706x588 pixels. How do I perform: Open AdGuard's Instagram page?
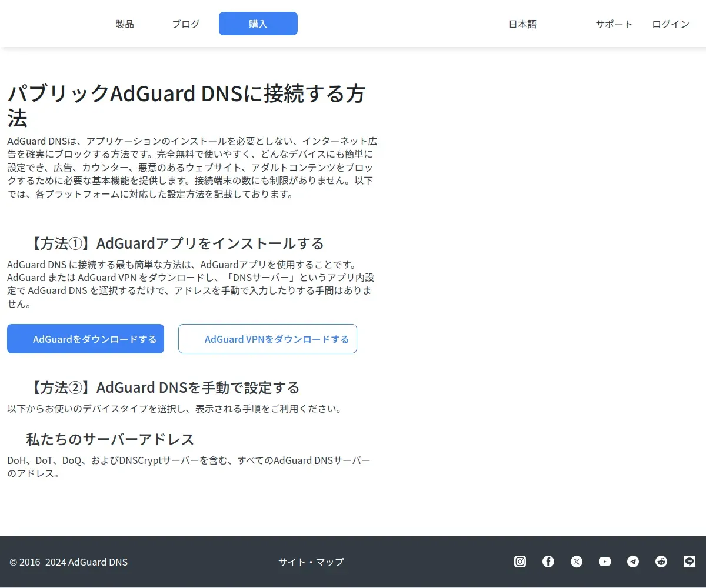pos(520,562)
